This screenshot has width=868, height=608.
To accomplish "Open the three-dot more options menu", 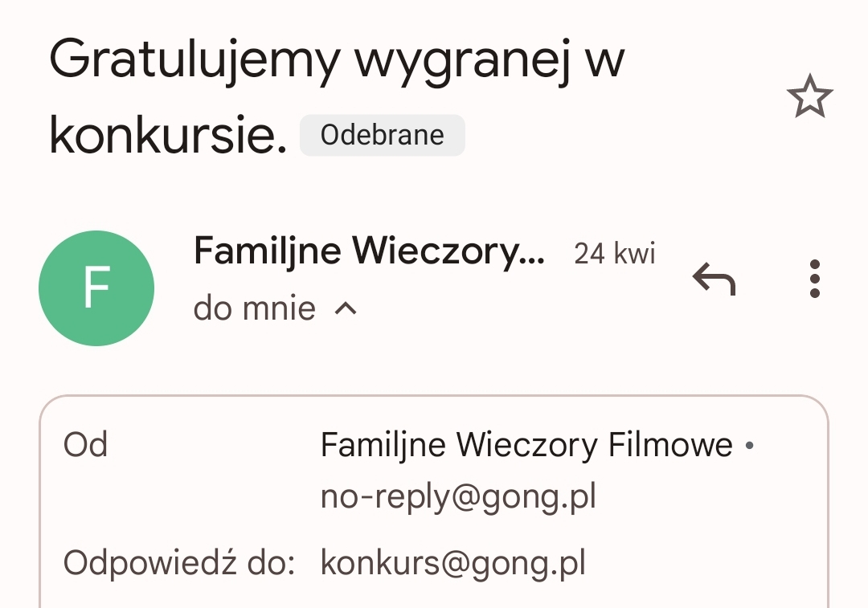I will 814,279.
